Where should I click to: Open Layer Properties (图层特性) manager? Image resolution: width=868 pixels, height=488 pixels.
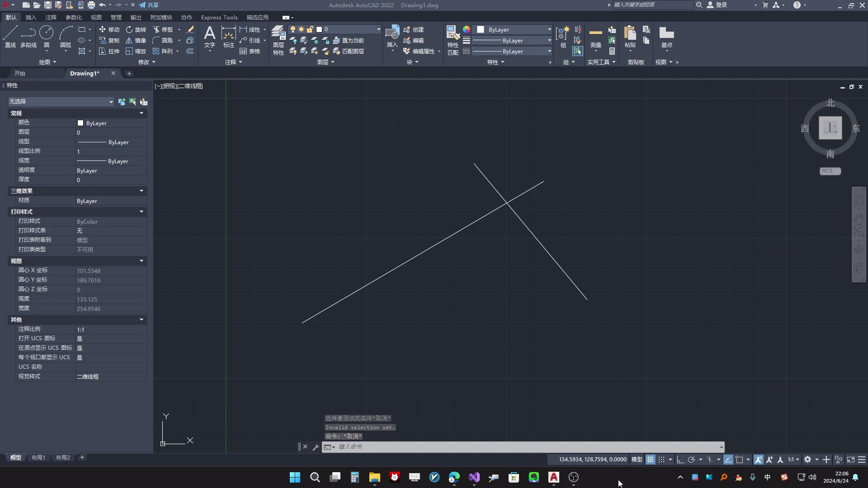pyautogui.click(x=278, y=33)
